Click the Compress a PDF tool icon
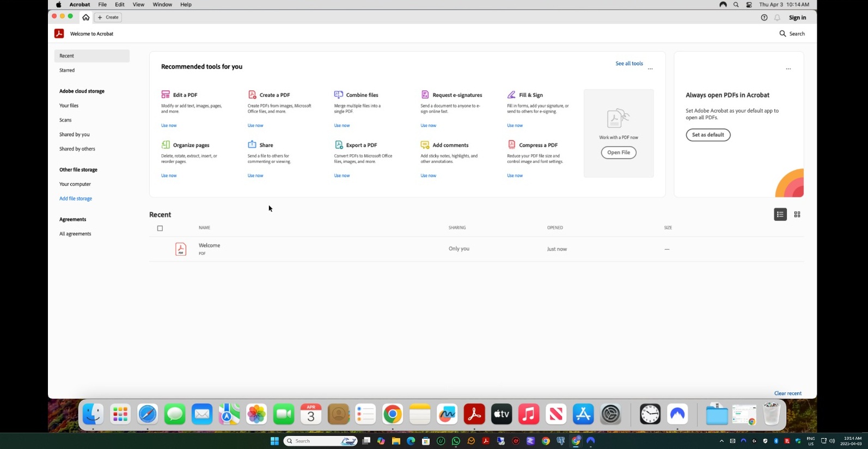 [511, 144]
